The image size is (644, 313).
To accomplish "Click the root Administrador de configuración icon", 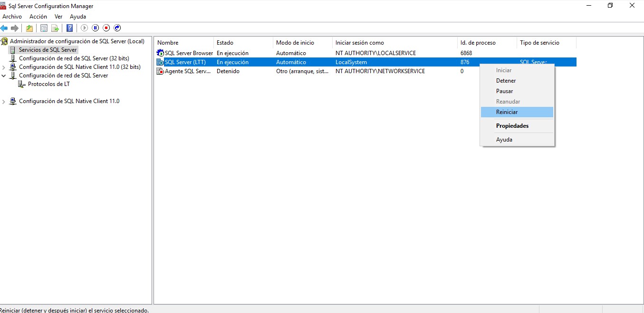I will click(x=5, y=41).
